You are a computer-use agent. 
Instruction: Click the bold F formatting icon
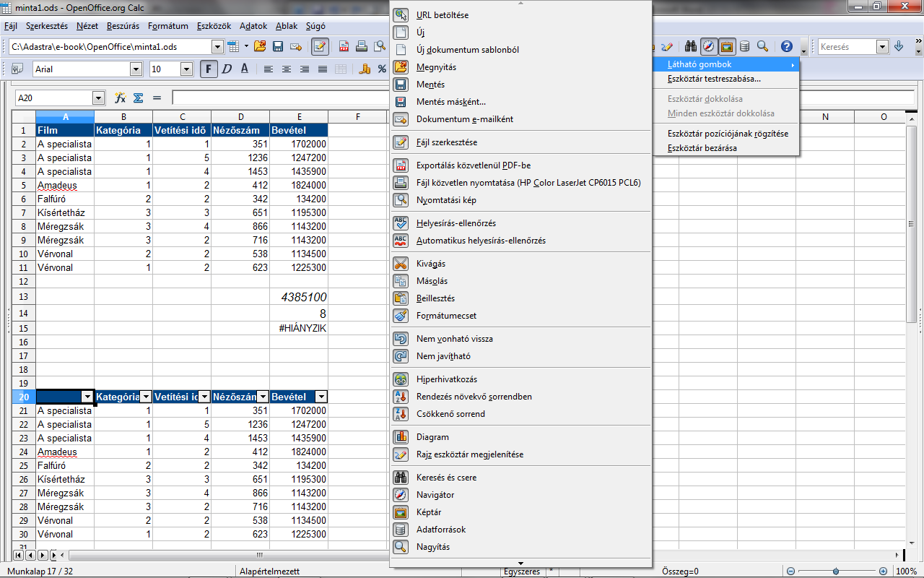tap(209, 69)
